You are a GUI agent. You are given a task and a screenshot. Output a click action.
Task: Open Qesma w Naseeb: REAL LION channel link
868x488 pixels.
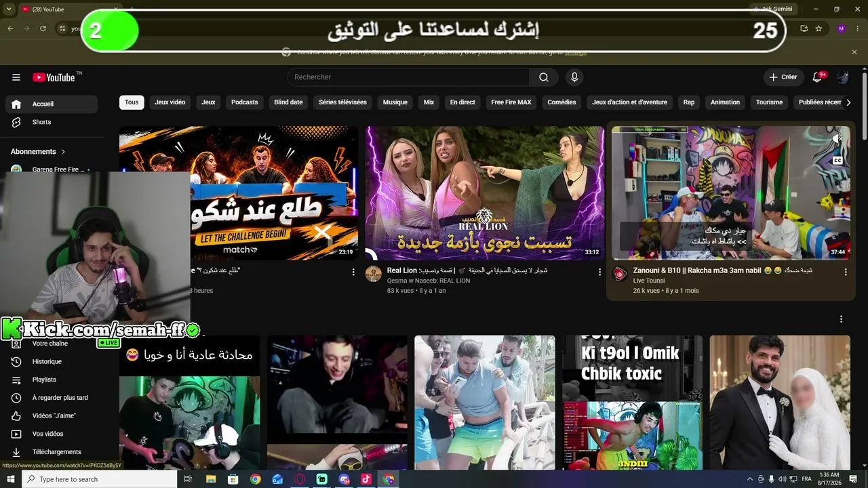pos(429,281)
